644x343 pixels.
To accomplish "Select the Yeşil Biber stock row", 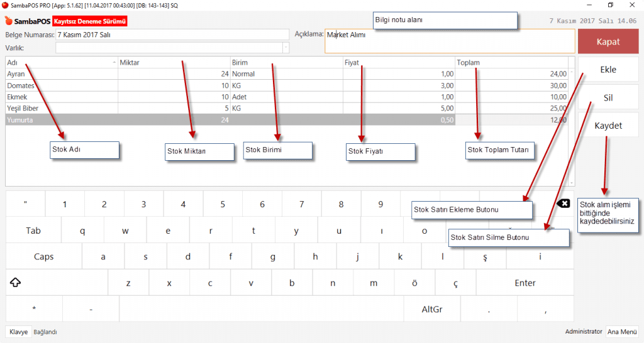I will point(62,108).
